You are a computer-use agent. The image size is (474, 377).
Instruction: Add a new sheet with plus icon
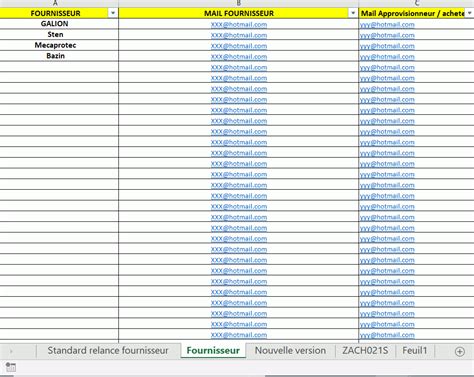coord(460,351)
